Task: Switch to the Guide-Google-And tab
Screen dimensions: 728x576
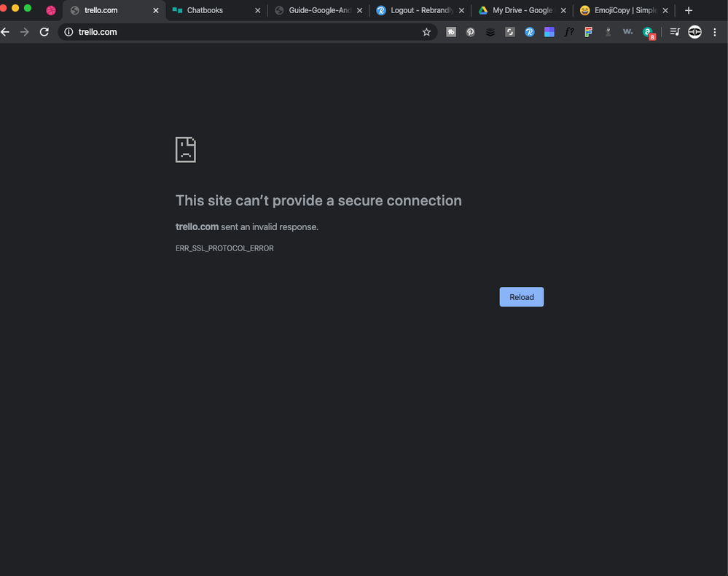Action: tap(320, 10)
